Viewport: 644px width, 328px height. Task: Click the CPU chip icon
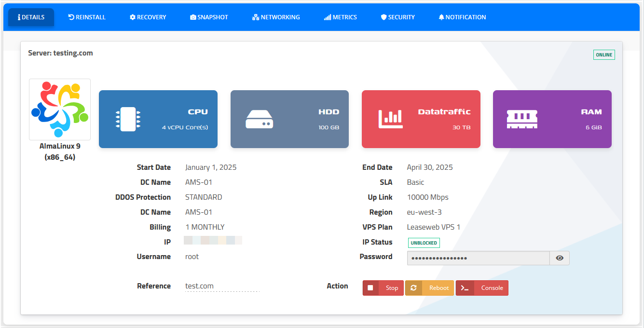(x=128, y=119)
